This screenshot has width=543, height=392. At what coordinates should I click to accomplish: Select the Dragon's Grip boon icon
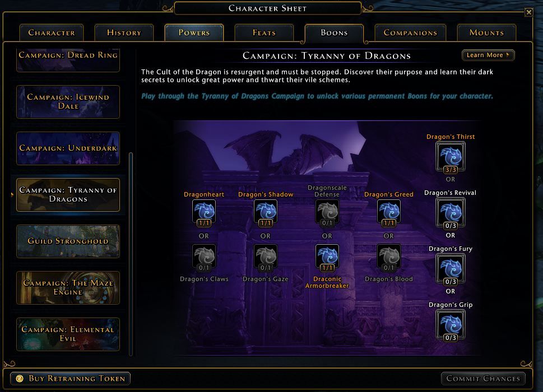[451, 325]
